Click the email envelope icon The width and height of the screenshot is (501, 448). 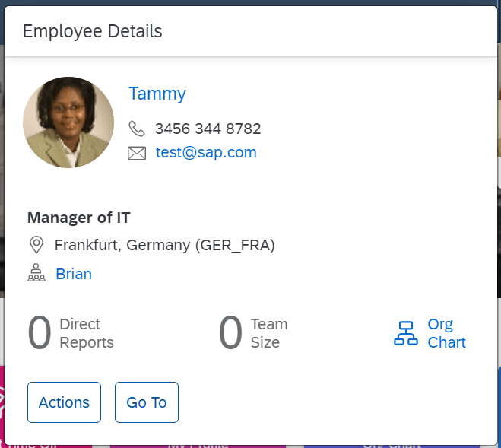[137, 153]
